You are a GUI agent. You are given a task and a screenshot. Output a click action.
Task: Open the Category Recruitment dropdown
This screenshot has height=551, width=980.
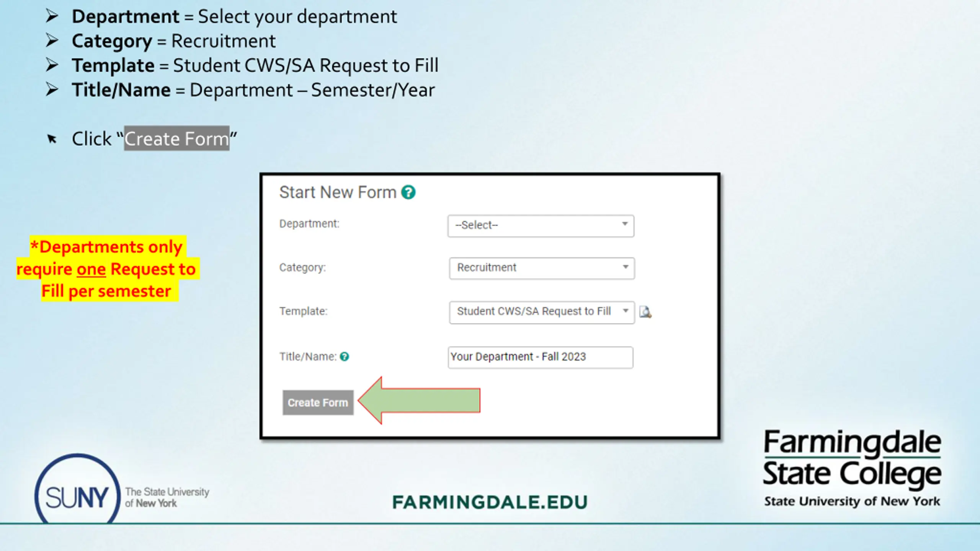[x=542, y=268]
